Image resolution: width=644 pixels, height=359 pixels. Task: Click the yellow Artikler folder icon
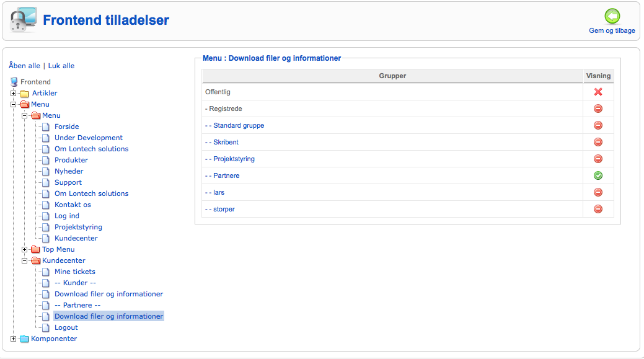24,94
